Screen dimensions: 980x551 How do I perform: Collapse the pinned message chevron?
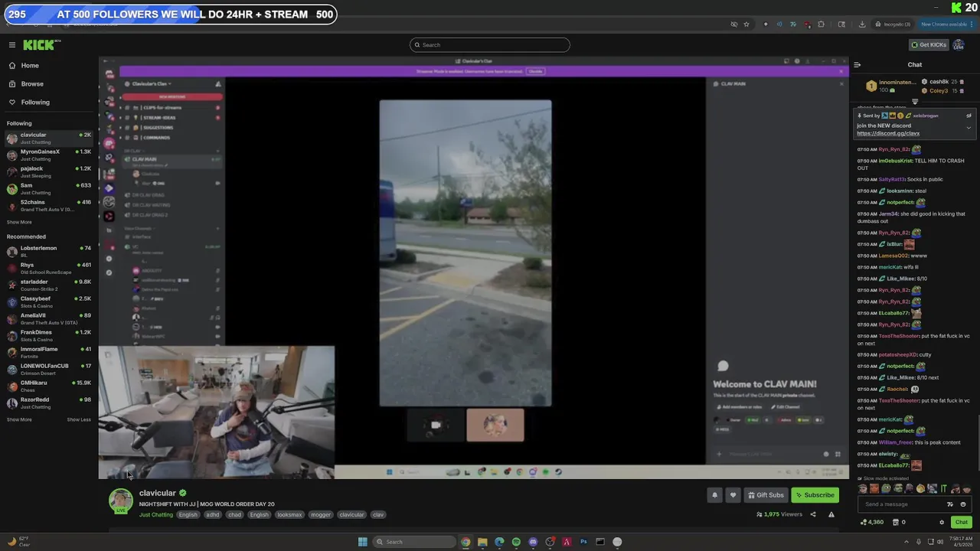[x=969, y=128]
